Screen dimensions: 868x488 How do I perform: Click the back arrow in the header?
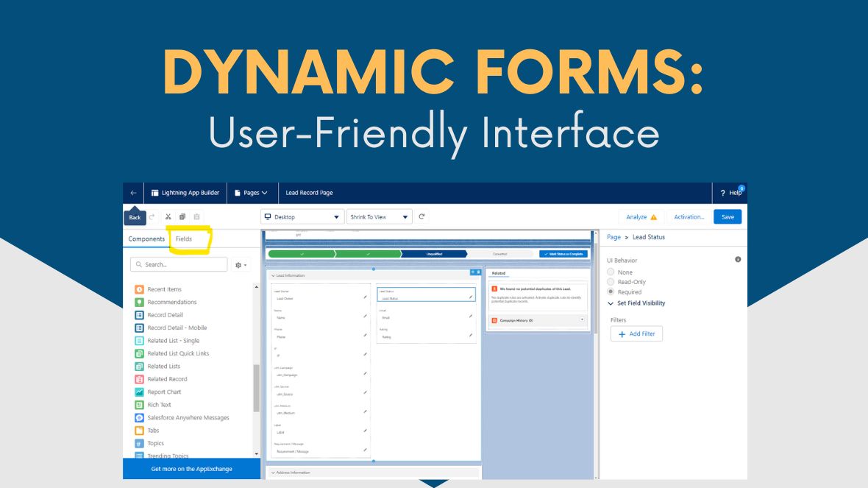tap(133, 193)
